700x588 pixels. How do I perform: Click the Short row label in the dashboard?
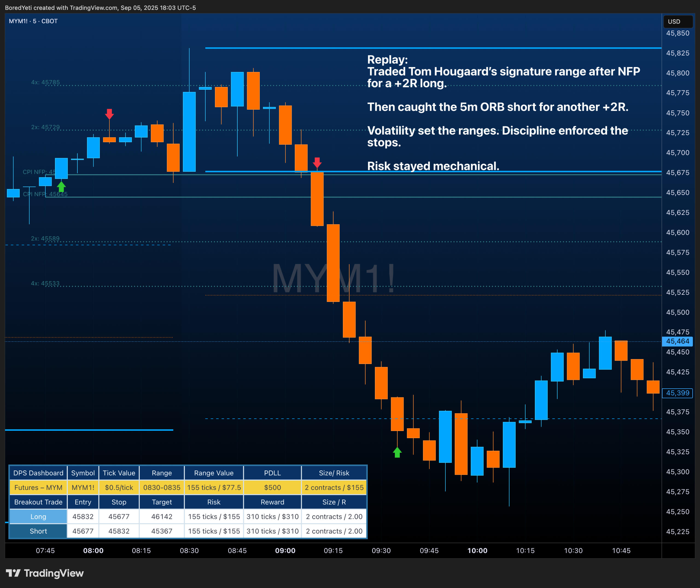(38, 531)
